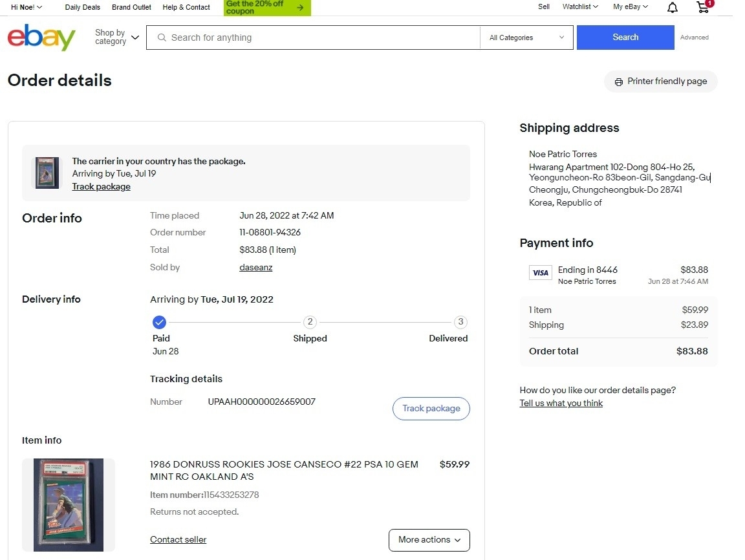
Task: Click the blue Paid checkmark step
Action: tap(159, 322)
